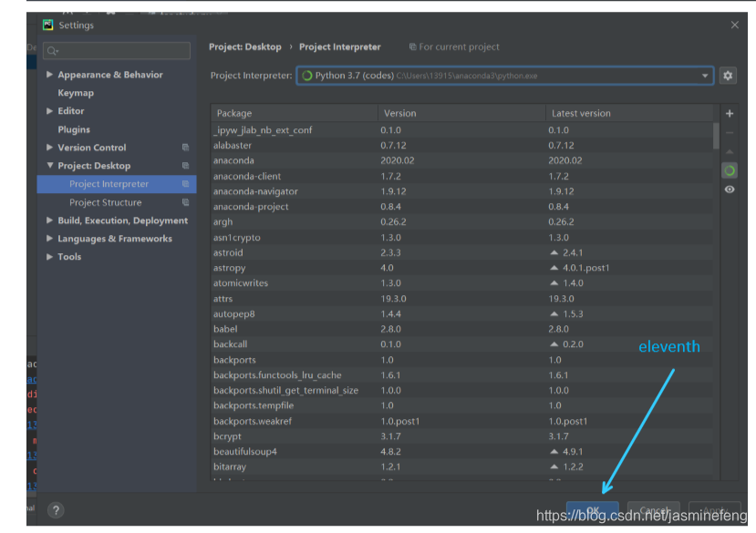Click the minus icon to uninstall package
756x533 pixels.
[x=730, y=132]
